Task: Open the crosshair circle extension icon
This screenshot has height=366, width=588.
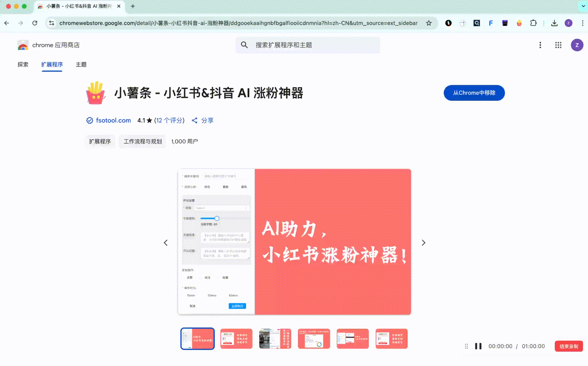Action: pos(463,23)
